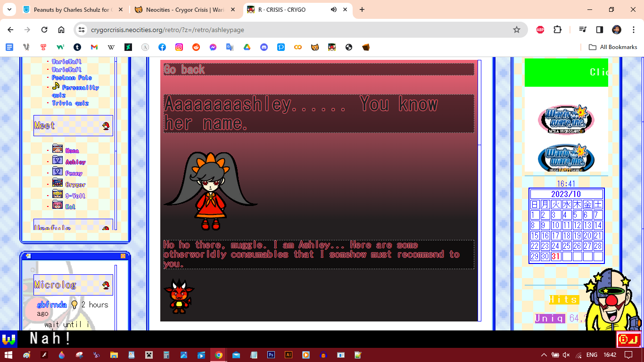Bookmark this page with the star icon

tap(516, 30)
